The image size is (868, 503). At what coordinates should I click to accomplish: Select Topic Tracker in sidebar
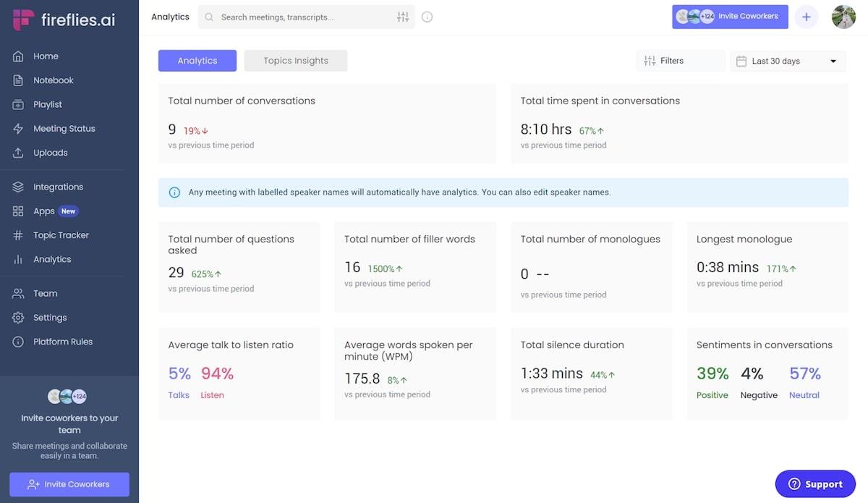pos(61,235)
